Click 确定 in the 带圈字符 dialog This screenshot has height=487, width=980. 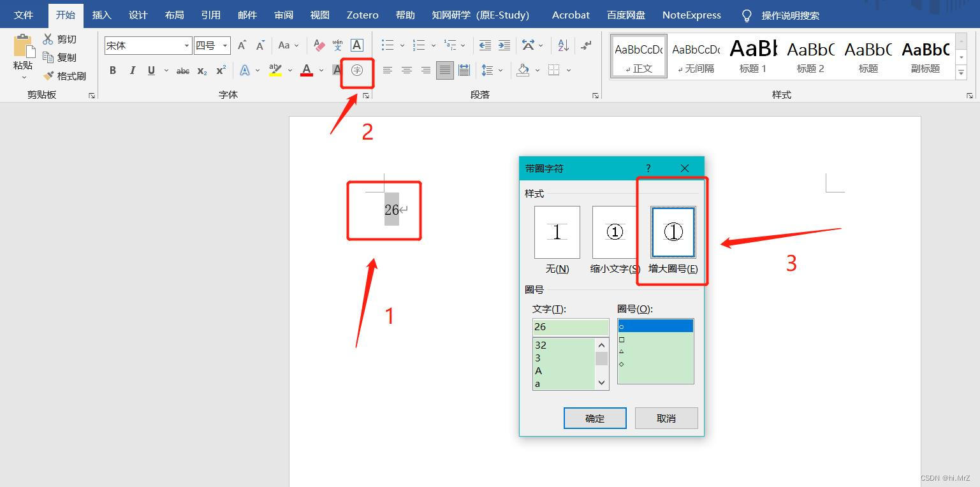click(x=595, y=418)
